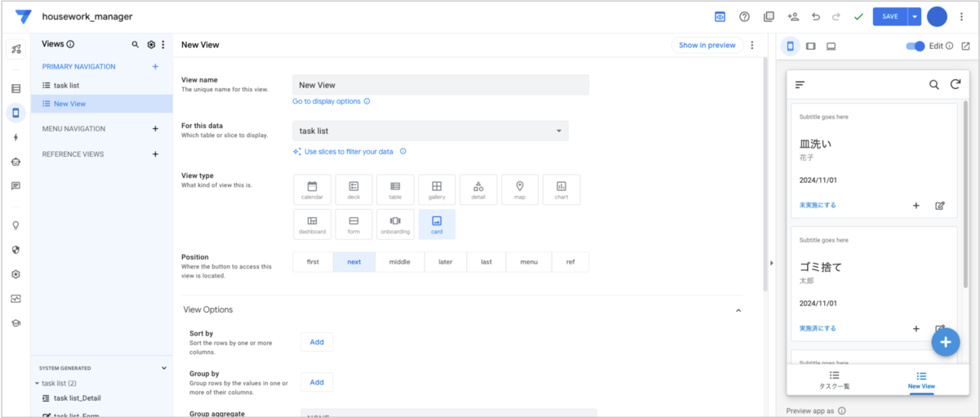Collapse the View Options section
This screenshot has width=980, height=418.
click(738, 310)
